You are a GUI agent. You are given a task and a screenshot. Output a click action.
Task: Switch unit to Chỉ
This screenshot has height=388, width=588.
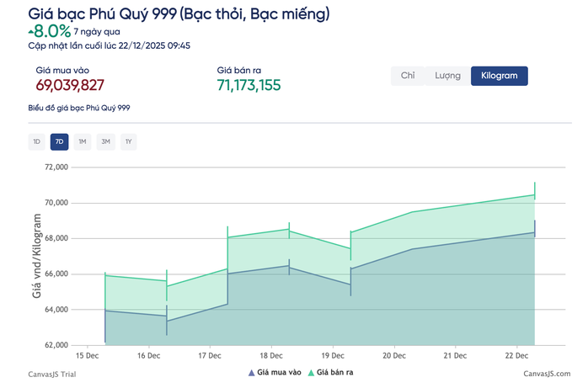click(x=408, y=76)
